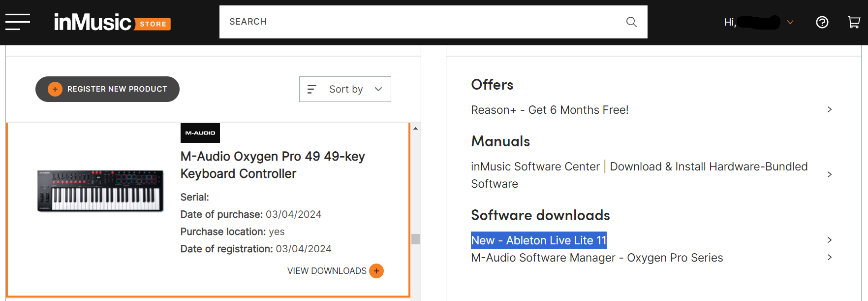Viewport: 868px width, 301px height.
Task: Open inMusic Software Center manual link
Action: (x=639, y=175)
